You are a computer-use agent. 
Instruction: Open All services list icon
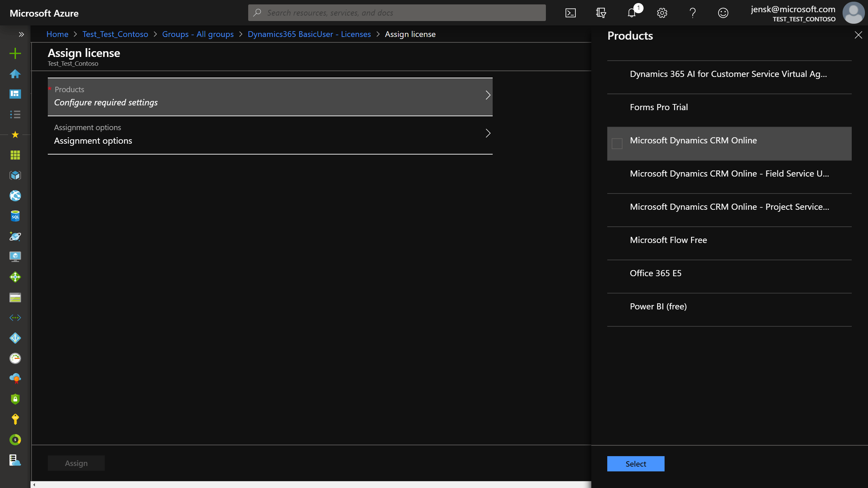(15, 114)
